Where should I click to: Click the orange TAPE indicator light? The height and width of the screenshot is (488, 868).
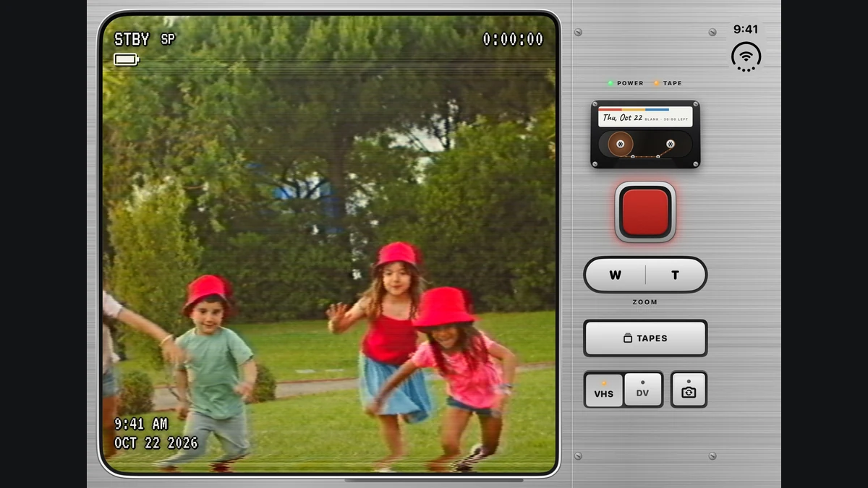(x=657, y=83)
